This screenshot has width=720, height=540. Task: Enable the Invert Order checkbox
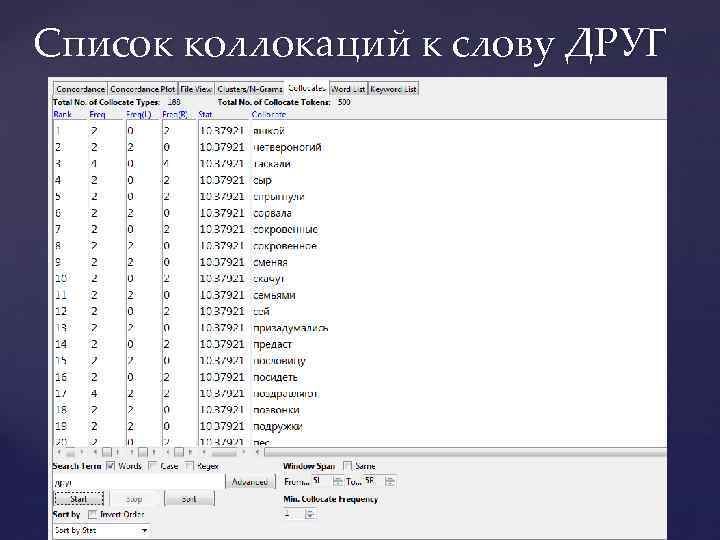pyautogui.click(x=92, y=514)
